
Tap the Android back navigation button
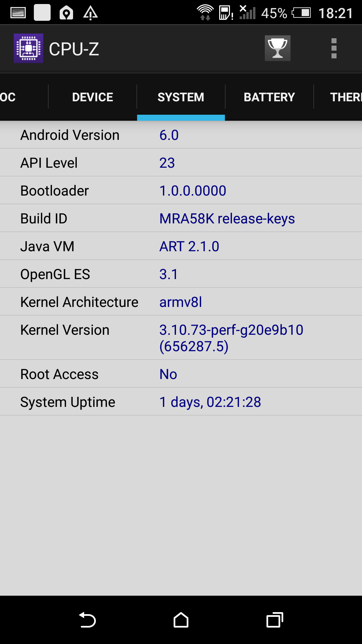[x=87, y=620]
